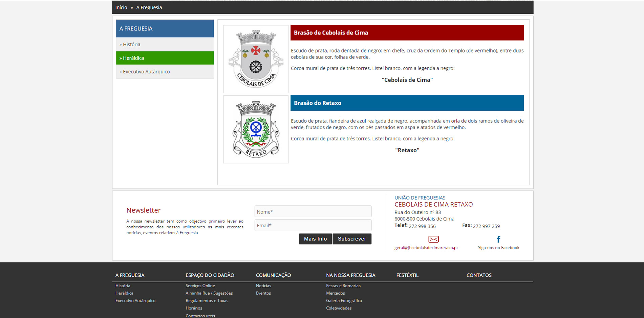Viewport: 644px width, 318px height.
Task: Click the Newsletter heading text
Action: 144,210
